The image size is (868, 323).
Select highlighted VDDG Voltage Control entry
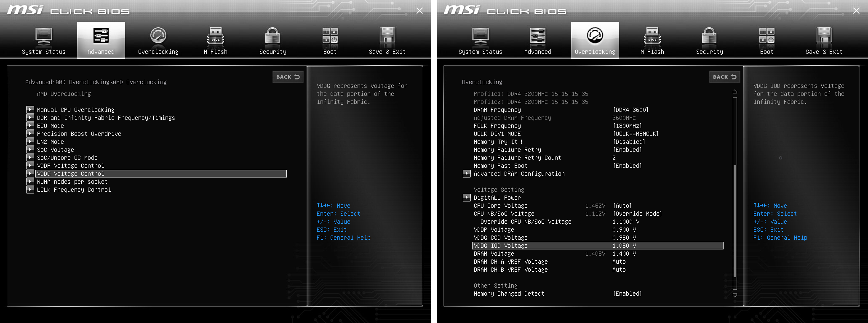pos(161,174)
